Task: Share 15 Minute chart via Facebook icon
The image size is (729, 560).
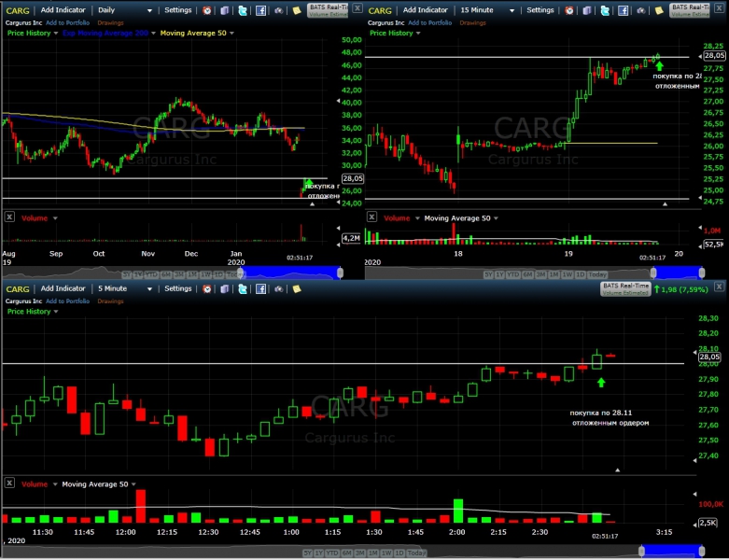Action: click(x=623, y=10)
